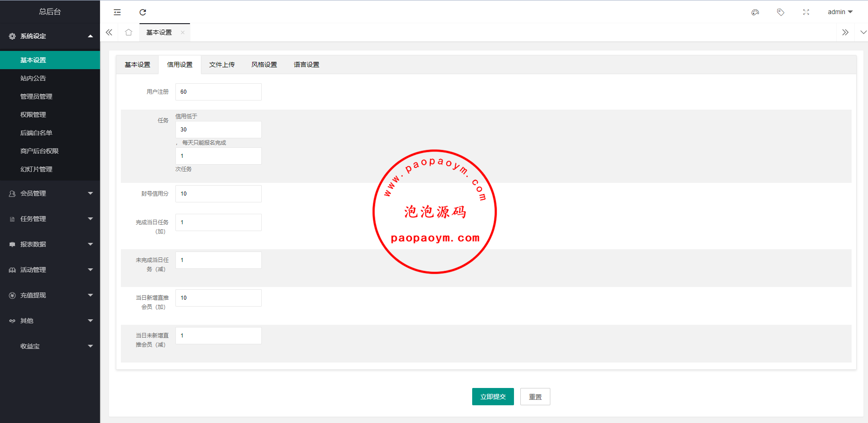Switch to the 风格设置 tab
Image resolution: width=868 pixels, height=423 pixels.
[264, 65]
